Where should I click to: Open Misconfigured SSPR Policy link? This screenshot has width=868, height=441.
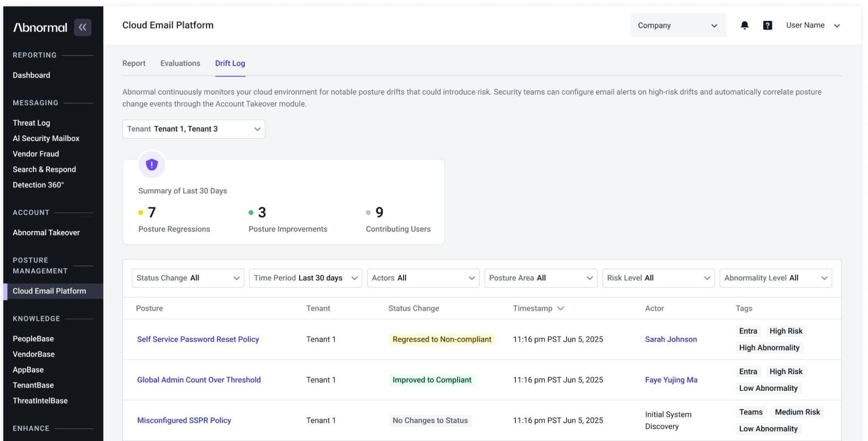coord(184,420)
